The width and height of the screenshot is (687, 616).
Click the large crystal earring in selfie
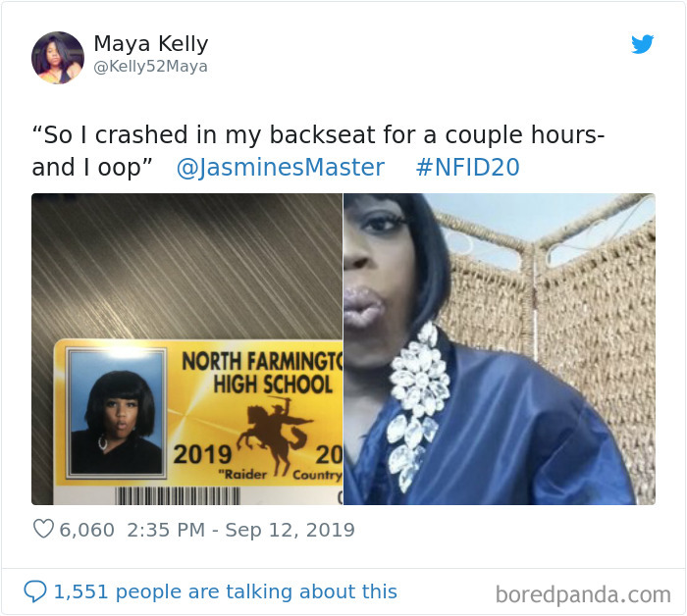pos(417,405)
